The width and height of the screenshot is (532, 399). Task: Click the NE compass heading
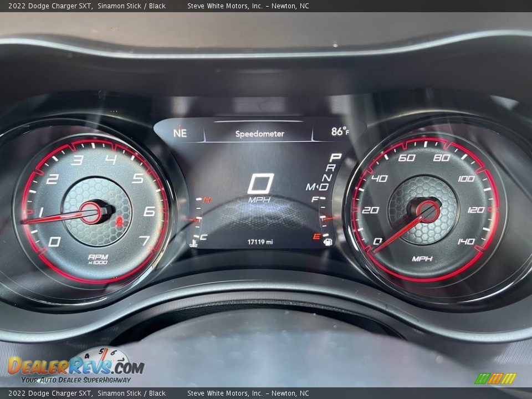[180, 132]
